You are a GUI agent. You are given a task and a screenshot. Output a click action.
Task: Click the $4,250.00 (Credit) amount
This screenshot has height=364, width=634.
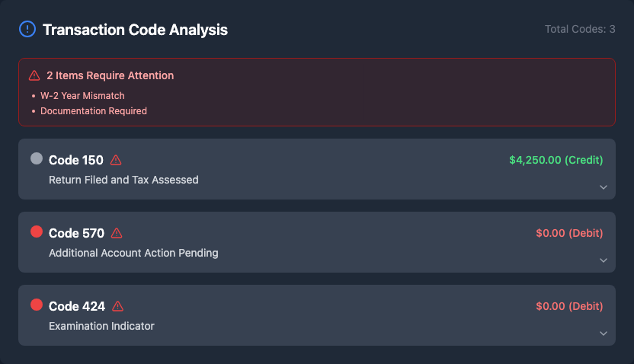[x=556, y=160]
